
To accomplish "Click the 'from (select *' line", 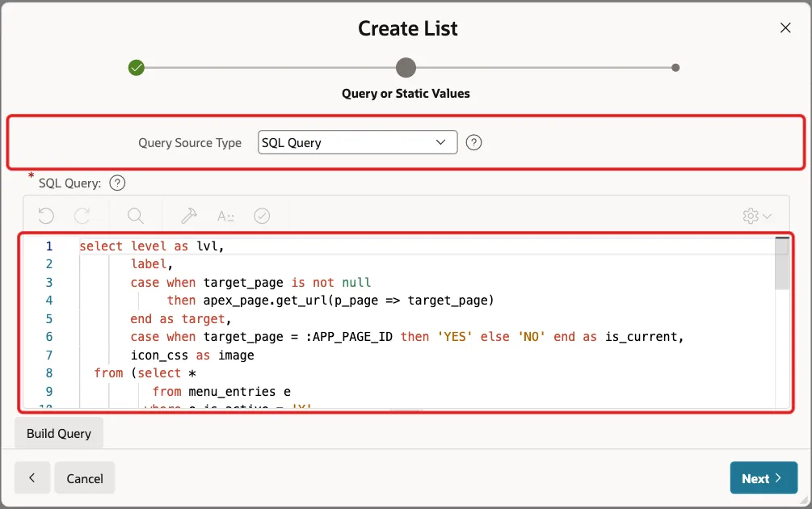I will point(145,372).
